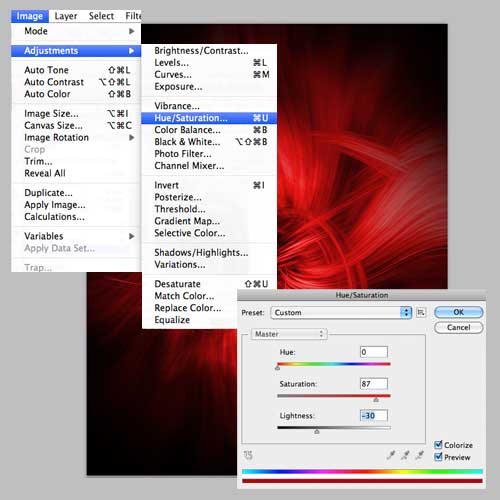Cancel the Hue/Saturation dialog
500x500 pixels.
pyautogui.click(x=459, y=327)
